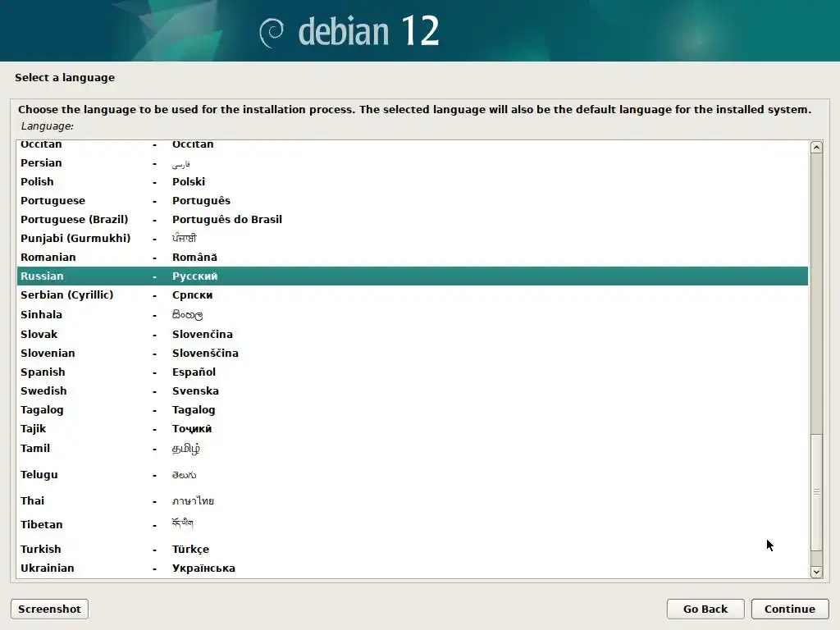Viewport: 840px width, 630px height.
Task: Choose Turkish (Türkçe) language
Action: tap(412, 549)
